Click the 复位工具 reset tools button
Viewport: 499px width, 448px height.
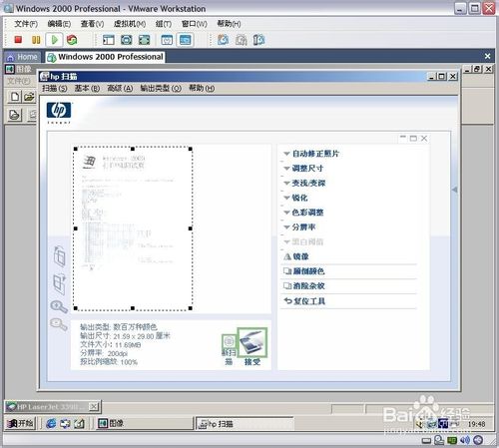pos(304,301)
